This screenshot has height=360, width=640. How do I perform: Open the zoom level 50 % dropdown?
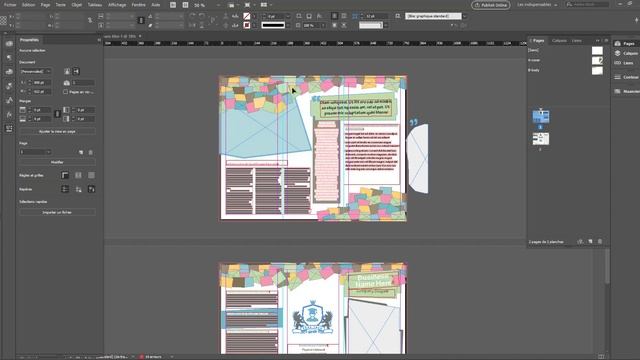218,5
